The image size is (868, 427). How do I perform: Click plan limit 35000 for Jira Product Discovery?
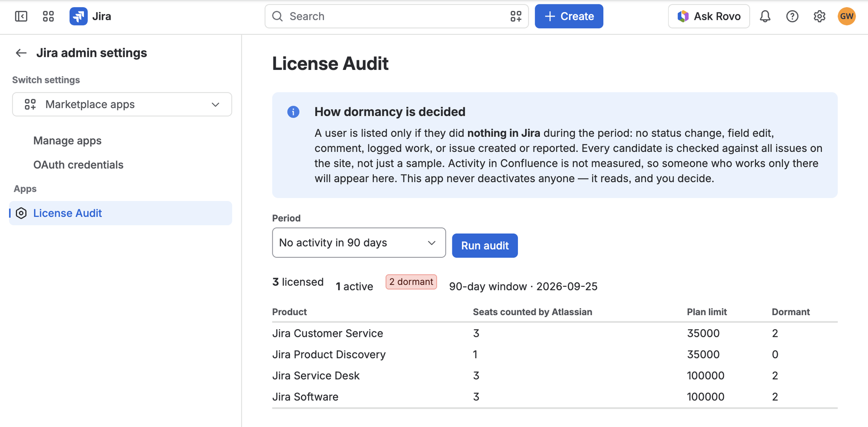703,355
